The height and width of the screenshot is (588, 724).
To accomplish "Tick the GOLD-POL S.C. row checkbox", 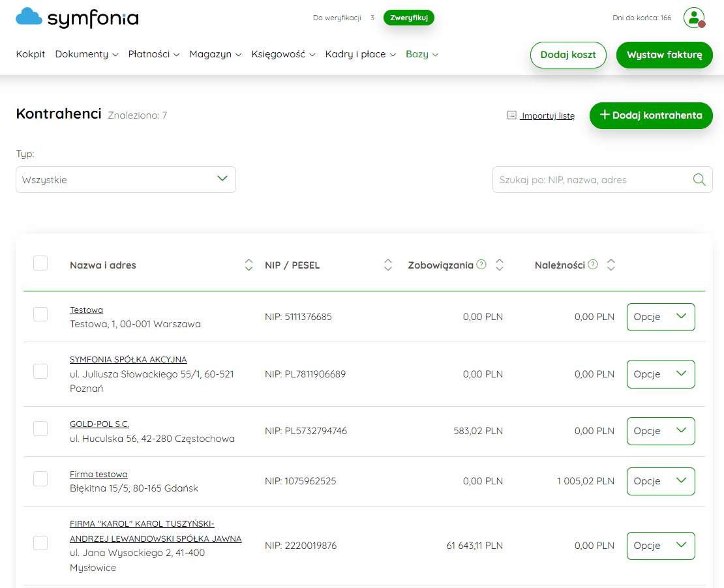I will 40,429.
